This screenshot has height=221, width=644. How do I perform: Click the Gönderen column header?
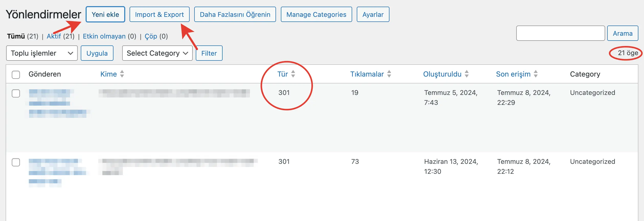[45, 74]
